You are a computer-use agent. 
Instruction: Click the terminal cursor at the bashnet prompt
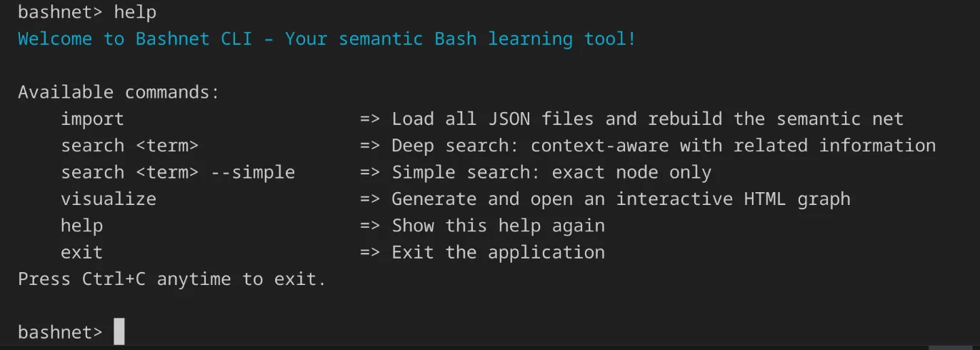[x=119, y=332]
